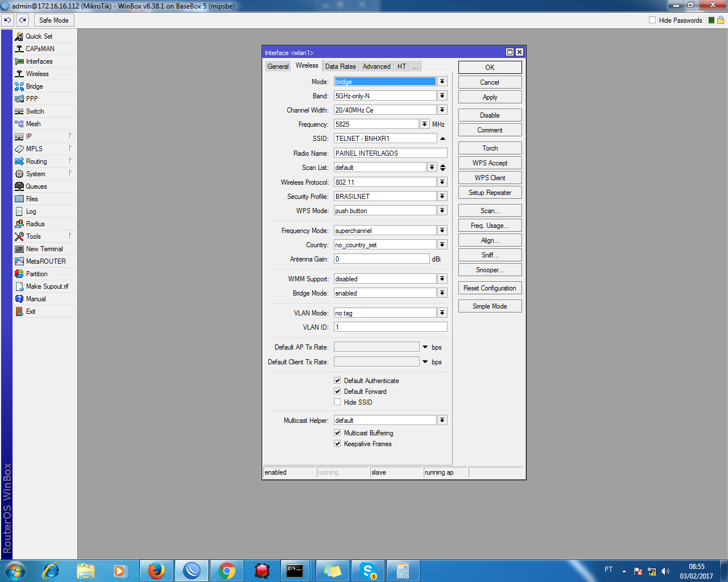Switch to the Advanced tab
The width and height of the screenshot is (728, 582).
coord(377,66)
